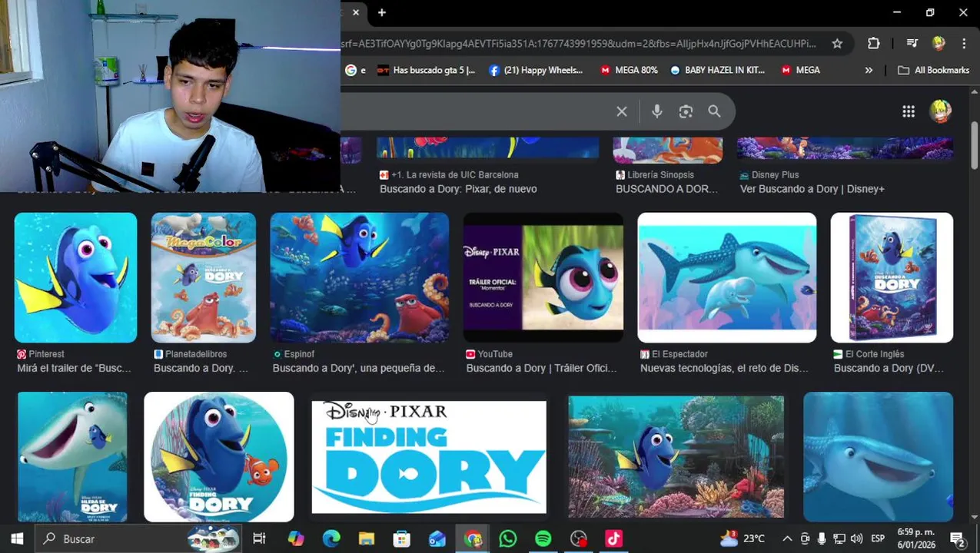This screenshot has height=553, width=980.
Task: Open the round Finding Dory with Nemo image
Action: [219, 457]
